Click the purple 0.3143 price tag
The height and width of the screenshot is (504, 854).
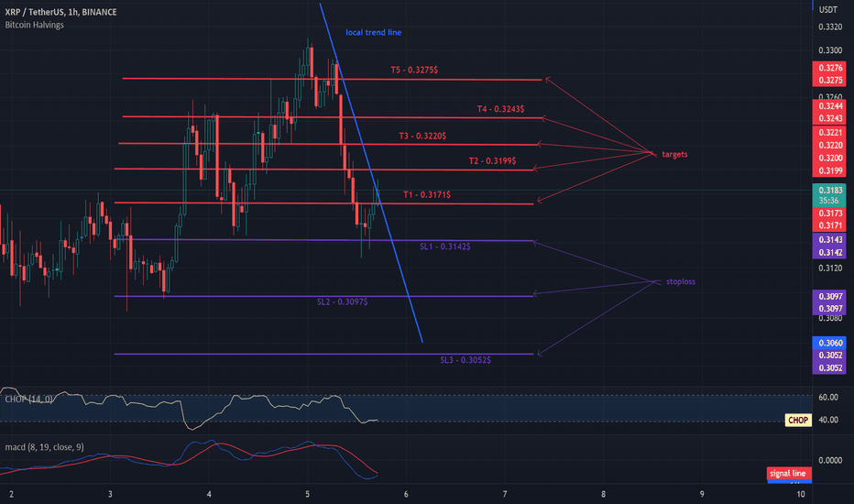pos(829,240)
